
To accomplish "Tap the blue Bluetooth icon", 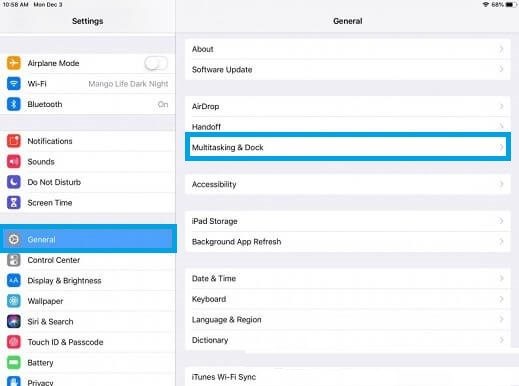I will coord(14,104).
